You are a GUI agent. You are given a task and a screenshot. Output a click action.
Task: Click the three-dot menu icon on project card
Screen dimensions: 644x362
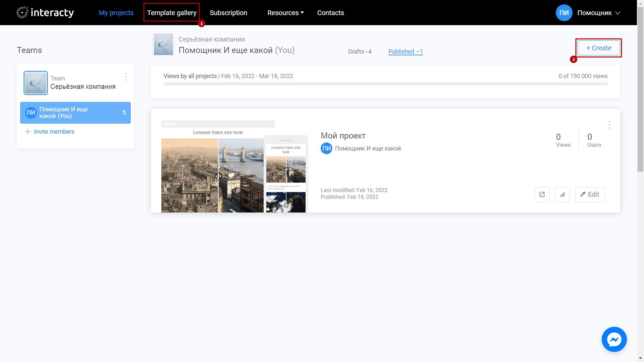tap(609, 125)
